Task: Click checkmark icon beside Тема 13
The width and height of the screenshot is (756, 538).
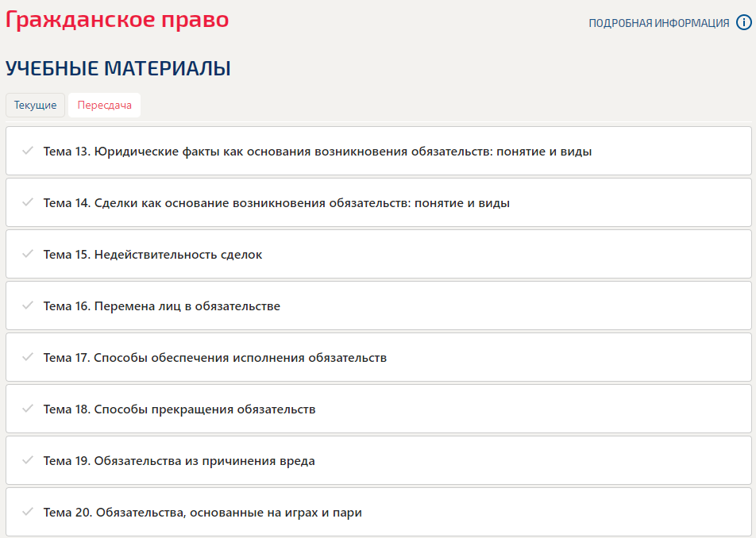Action: [x=28, y=151]
